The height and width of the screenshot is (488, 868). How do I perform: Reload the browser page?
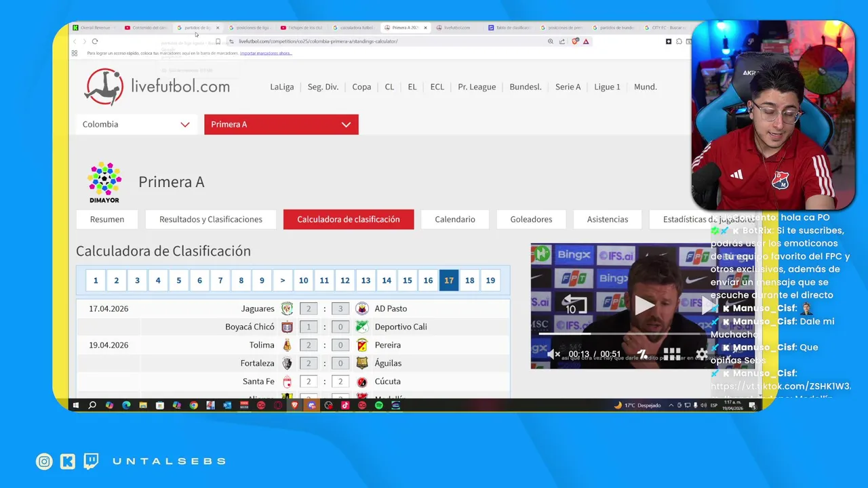(x=95, y=41)
